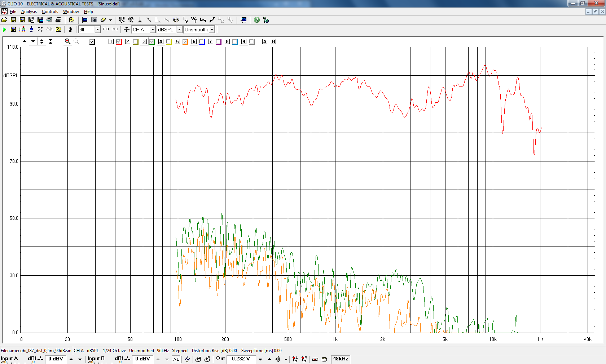Expand the dBSPL units dropdown
Image resolution: width=606 pixels, height=364 pixels.
click(x=179, y=30)
